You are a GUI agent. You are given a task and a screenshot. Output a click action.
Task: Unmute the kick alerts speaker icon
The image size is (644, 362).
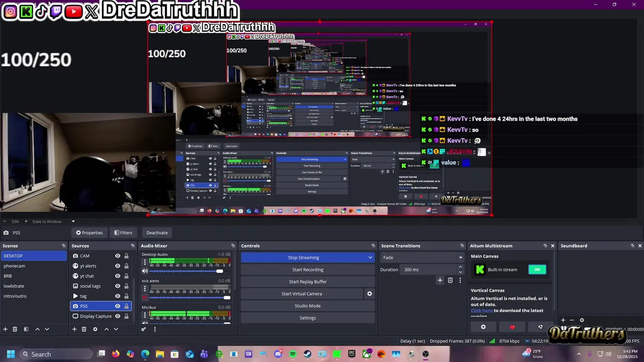145,298
